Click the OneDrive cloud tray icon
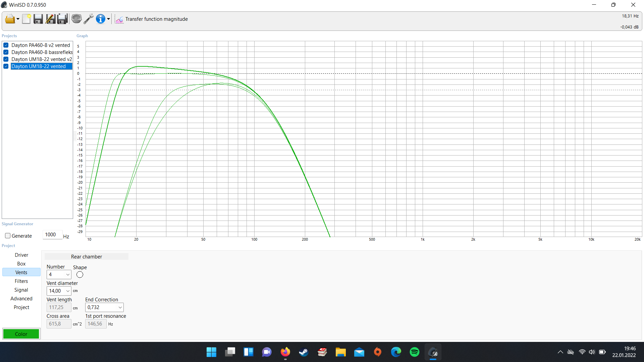Screen dimensions: 644x362 (571, 352)
